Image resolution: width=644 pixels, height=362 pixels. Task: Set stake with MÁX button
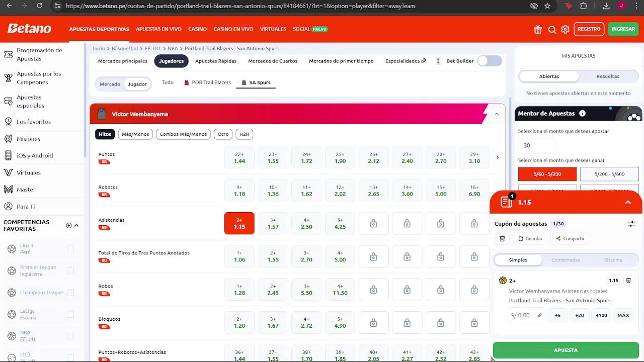623,315
